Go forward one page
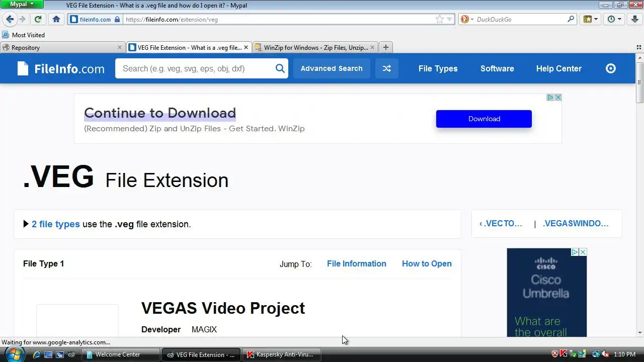Screen dimensions: 644x362 22,19
